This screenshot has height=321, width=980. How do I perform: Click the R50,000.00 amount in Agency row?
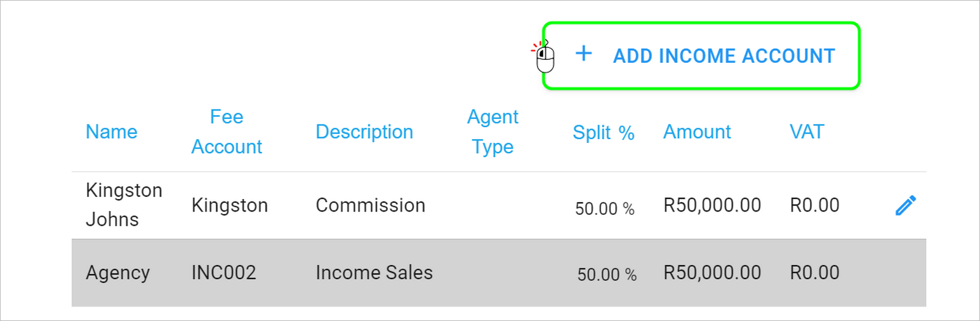tap(712, 273)
